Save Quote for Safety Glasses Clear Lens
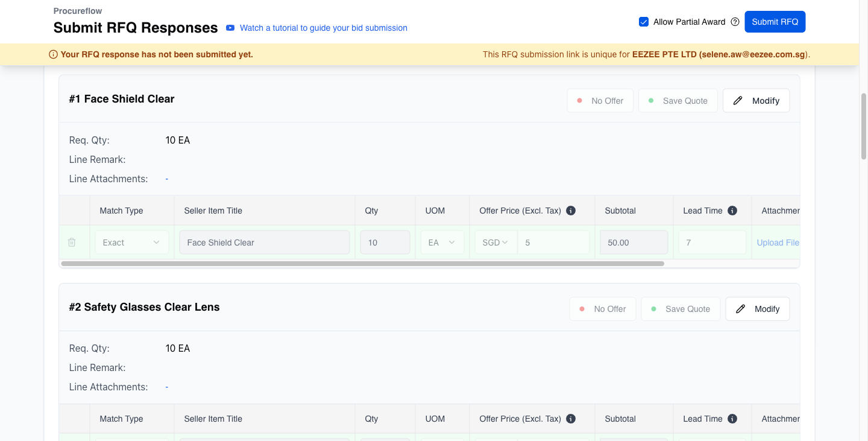The width and height of the screenshot is (868, 441). click(680, 309)
